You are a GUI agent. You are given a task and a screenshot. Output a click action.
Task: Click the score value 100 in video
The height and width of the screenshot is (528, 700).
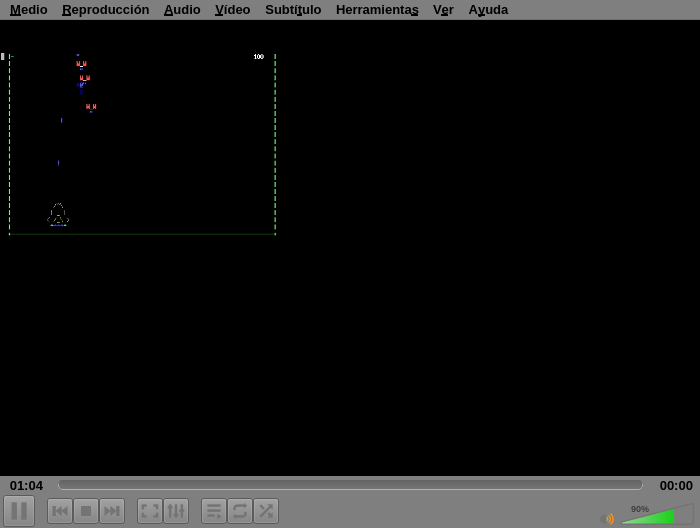point(258,57)
